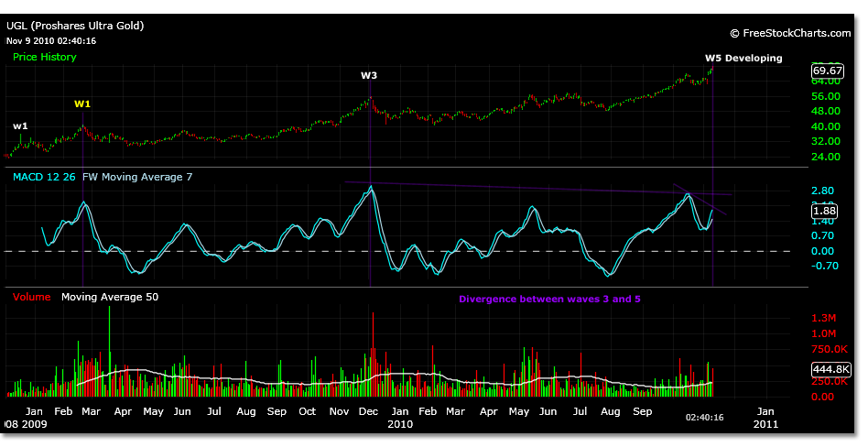Click the white lowercase w1 annotation
This screenshot has width=868, height=447.
point(20,126)
